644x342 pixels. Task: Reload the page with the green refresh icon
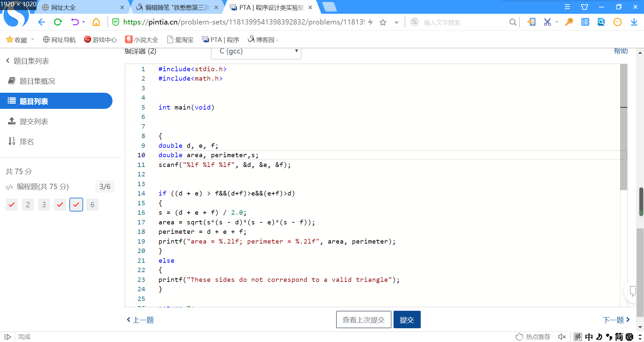pyautogui.click(x=58, y=22)
